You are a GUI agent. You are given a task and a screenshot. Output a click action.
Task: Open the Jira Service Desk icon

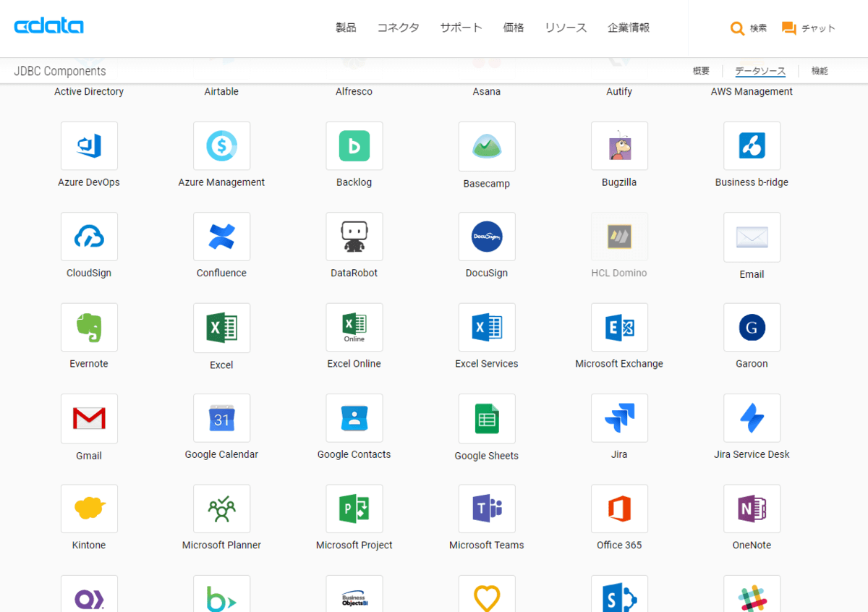point(752,418)
